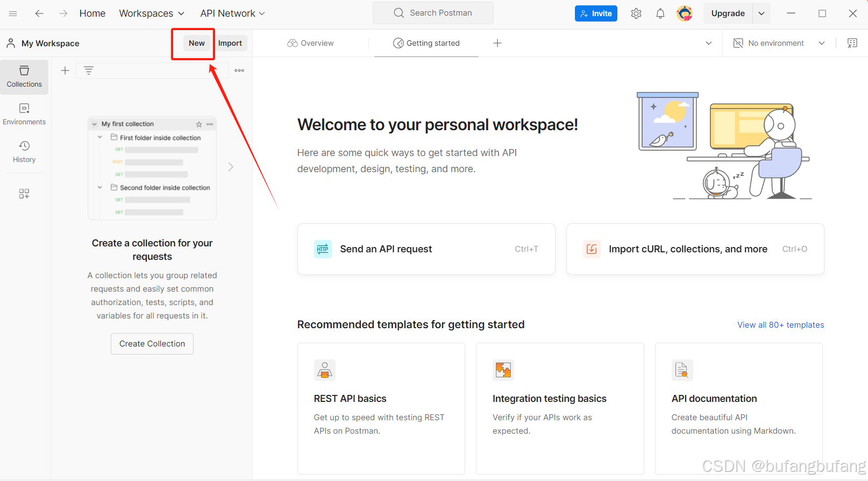This screenshot has width=868, height=481.
Task: Click the import icon on Import cURL card
Action: [x=592, y=249]
